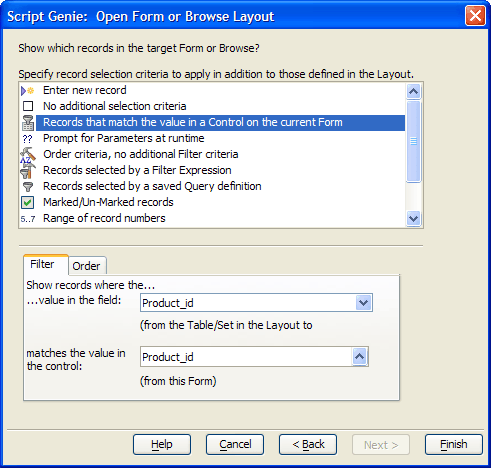Click the criteria list scrollbar thumb
This screenshot has height=468, width=491.
[x=414, y=141]
